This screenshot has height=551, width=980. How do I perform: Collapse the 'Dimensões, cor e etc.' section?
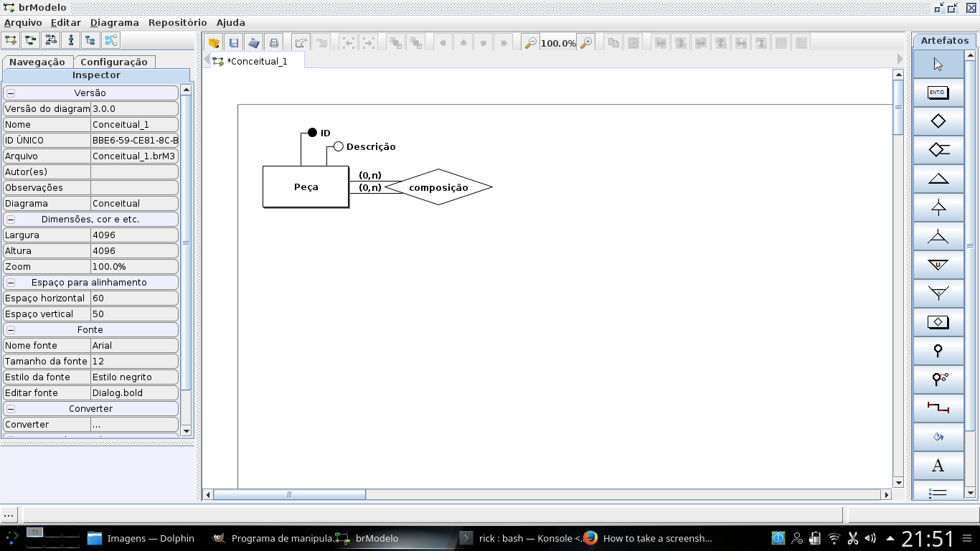click(11, 220)
